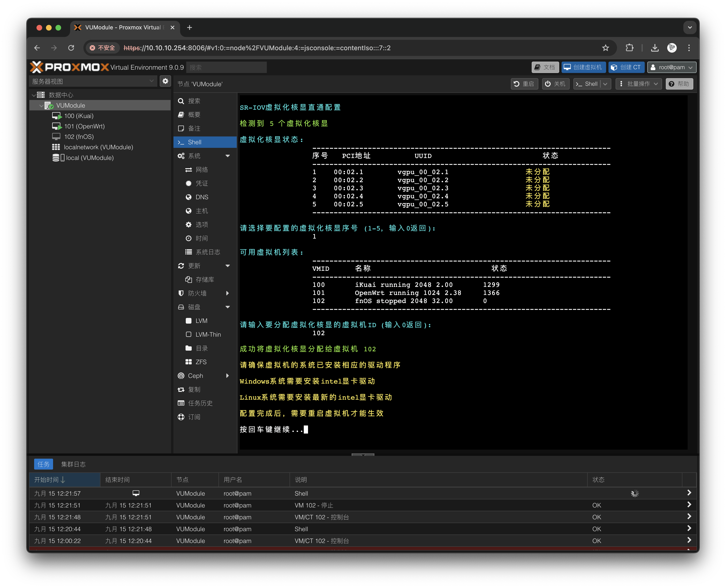Open the browser extensions puzzle icon
726x588 pixels.
pos(629,48)
